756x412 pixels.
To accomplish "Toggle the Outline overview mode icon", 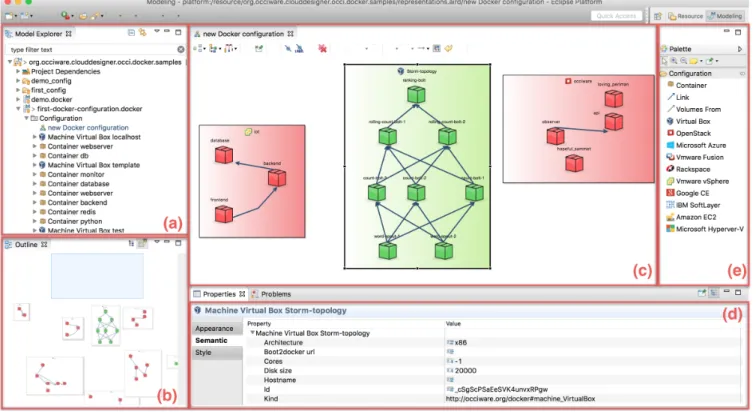I will pyautogui.click(x=142, y=244).
